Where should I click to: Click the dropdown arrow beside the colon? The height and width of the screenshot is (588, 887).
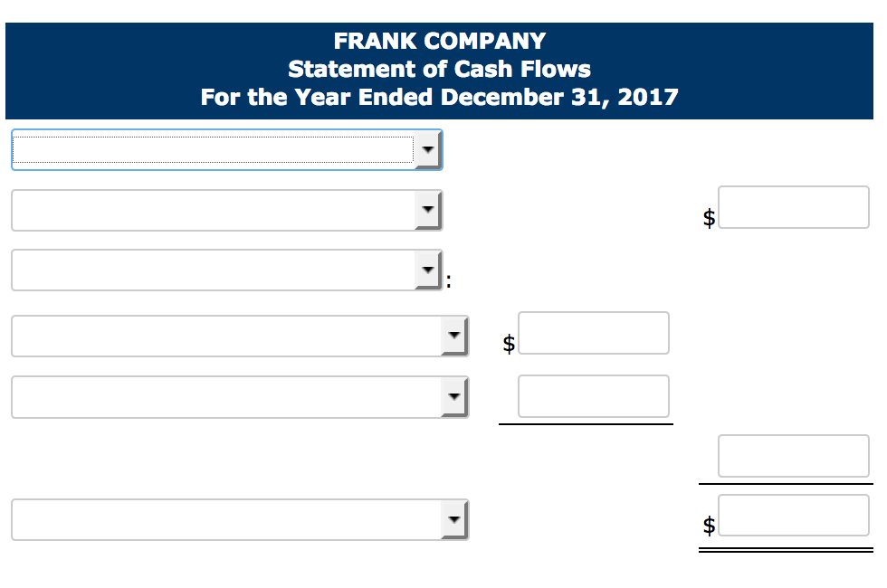426,270
